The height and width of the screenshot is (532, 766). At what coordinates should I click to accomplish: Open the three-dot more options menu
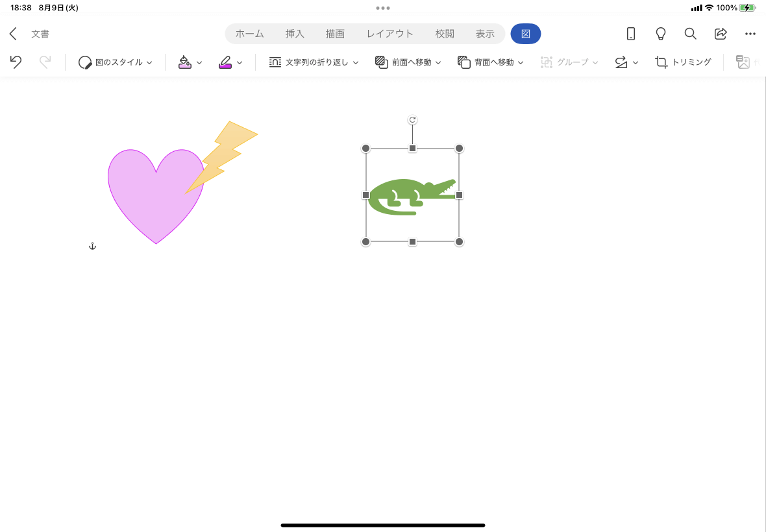coord(750,34)
